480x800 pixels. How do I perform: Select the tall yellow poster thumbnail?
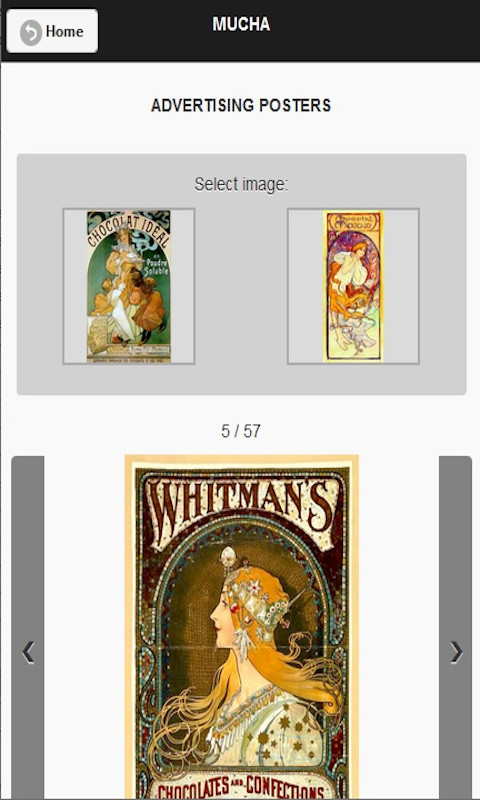353,286
